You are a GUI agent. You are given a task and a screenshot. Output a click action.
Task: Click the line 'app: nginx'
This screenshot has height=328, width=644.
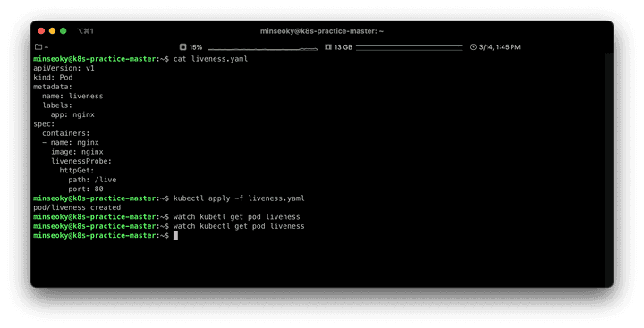72,114
